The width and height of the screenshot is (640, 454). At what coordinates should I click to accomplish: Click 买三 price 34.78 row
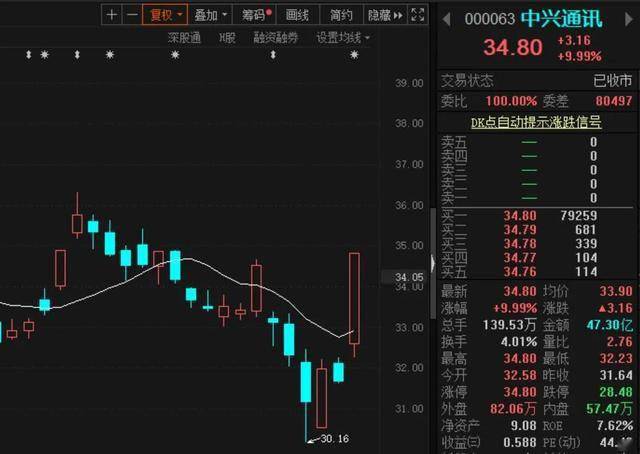(537, 244)
